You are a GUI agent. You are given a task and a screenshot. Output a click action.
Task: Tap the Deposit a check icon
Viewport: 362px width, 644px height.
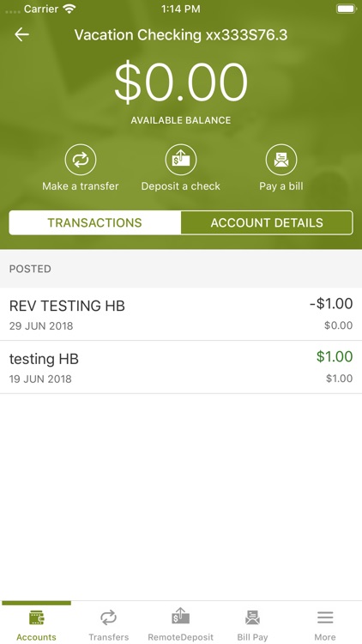(x=181, y=160)
